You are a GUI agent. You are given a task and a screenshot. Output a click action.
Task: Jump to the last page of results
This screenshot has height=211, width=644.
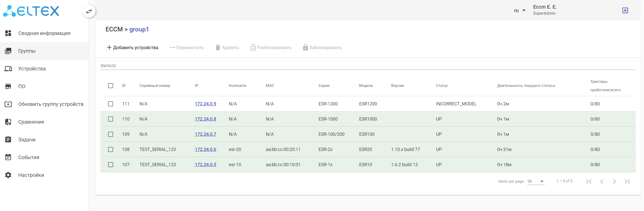tap(627, 181)
